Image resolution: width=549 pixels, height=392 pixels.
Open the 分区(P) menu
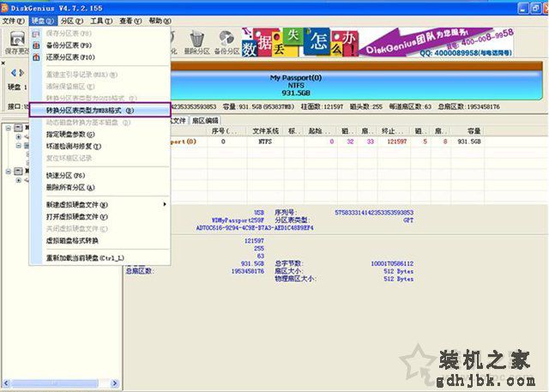click(71, 21)
